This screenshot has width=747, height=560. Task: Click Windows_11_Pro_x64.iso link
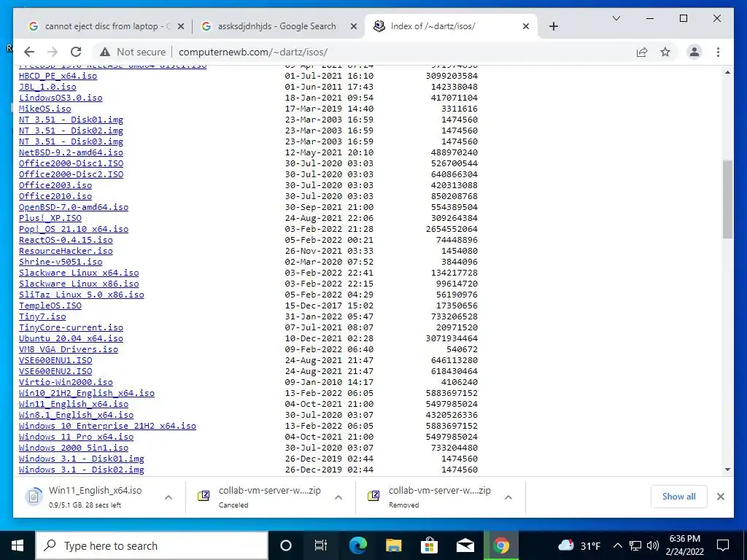(x=76, y=437)
